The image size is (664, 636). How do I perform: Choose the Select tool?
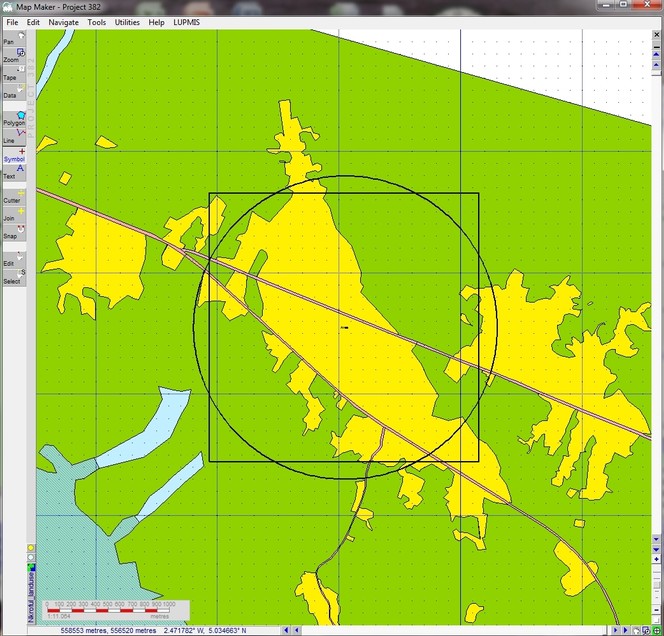14,277
